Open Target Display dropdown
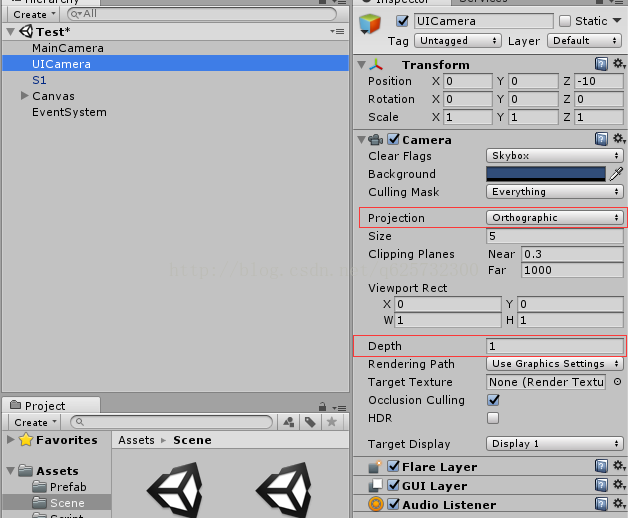The height and width of the screenshot is (518, 628). [555, 443]
